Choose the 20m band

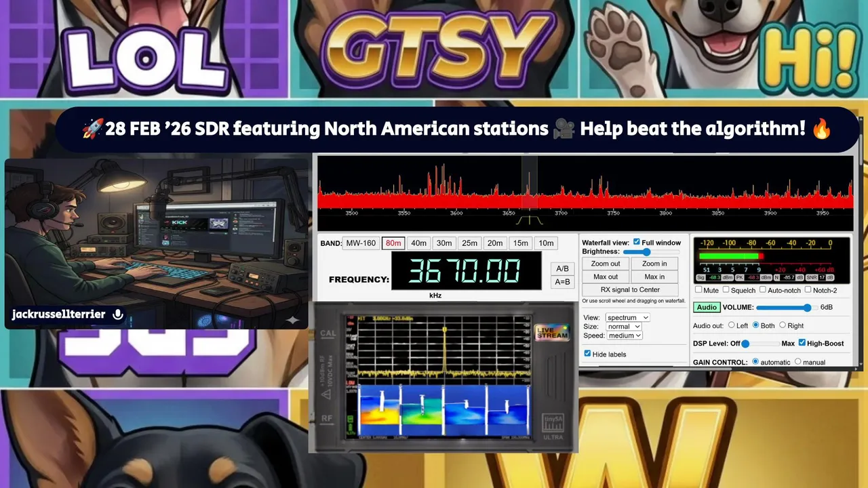[x=495, y=243]
